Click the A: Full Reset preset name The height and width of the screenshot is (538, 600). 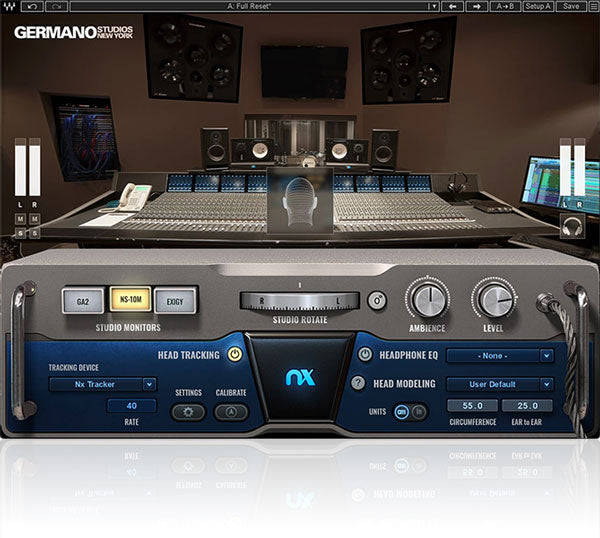pos(249,6)
